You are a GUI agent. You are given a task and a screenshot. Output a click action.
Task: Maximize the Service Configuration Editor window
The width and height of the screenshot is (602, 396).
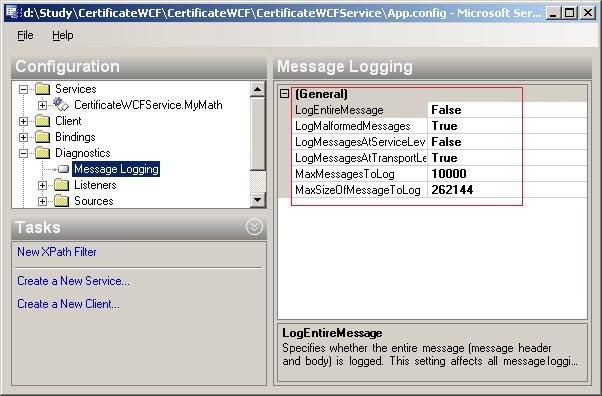point(569,13)
